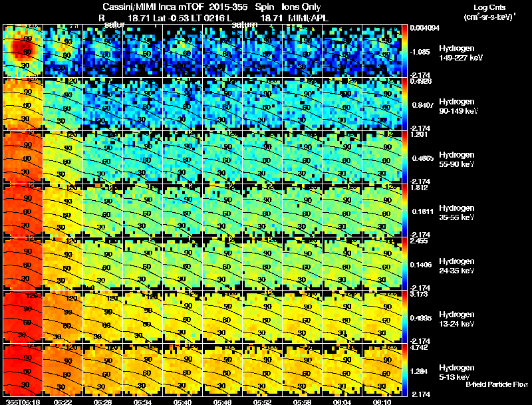Select the Hydrogen 90-149 keV label

pyautogui.click(x=458, y=106)
